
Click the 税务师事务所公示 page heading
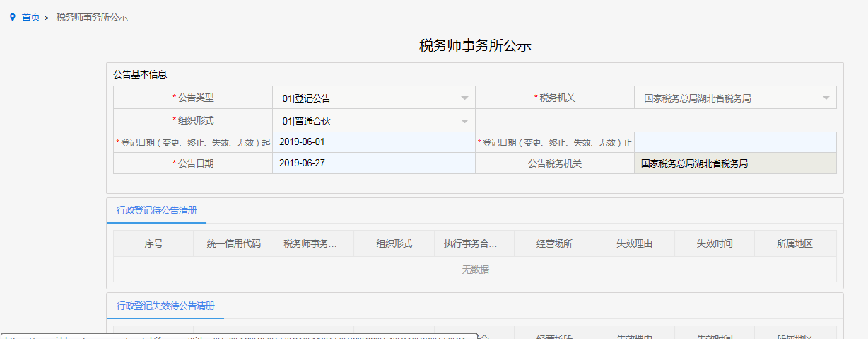[x=475, y=46]
